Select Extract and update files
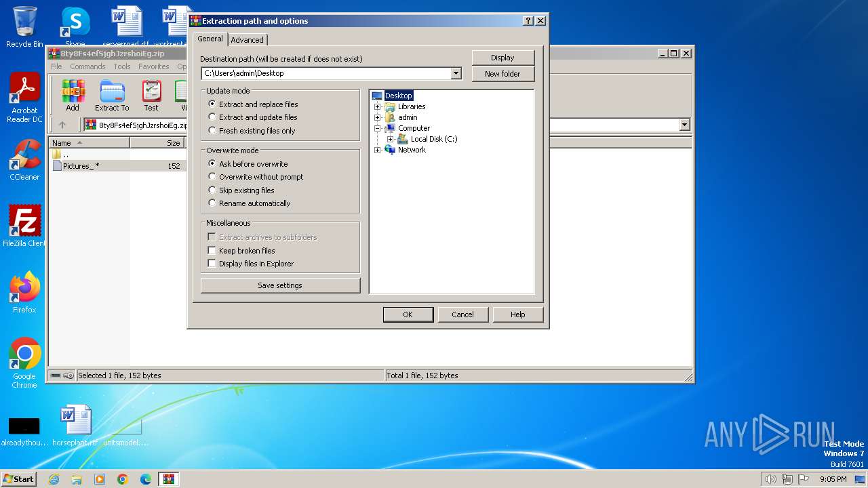 [253, 117]
